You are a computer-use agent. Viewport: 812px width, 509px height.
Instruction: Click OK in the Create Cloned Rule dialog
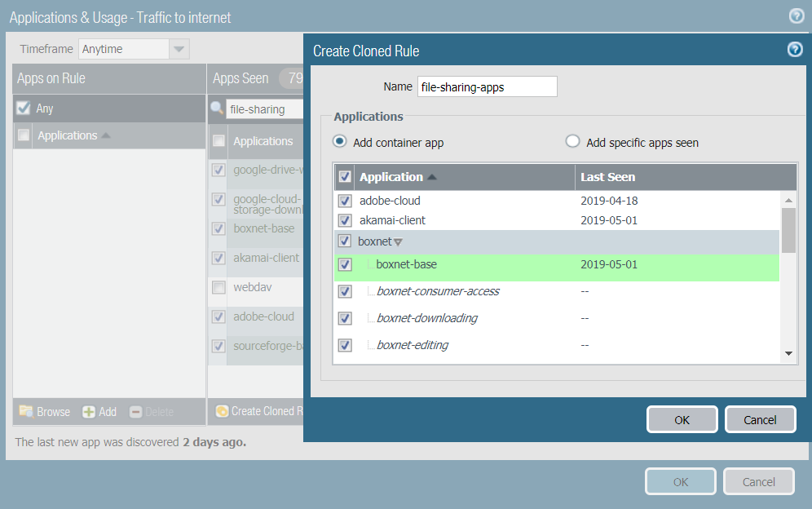pyautogui.click(x=682, y=419)
